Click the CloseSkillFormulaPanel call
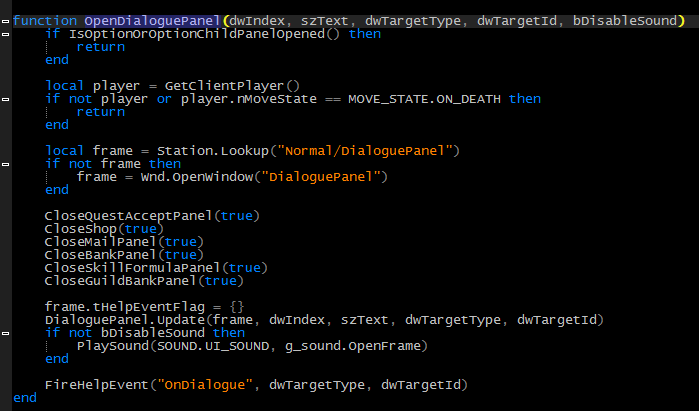The height and width of the screenshot is (411, 699). point(156,267)
